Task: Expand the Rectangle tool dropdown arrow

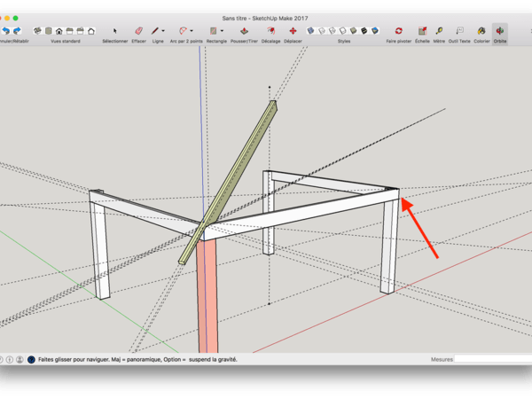Action: click(222, 31)
